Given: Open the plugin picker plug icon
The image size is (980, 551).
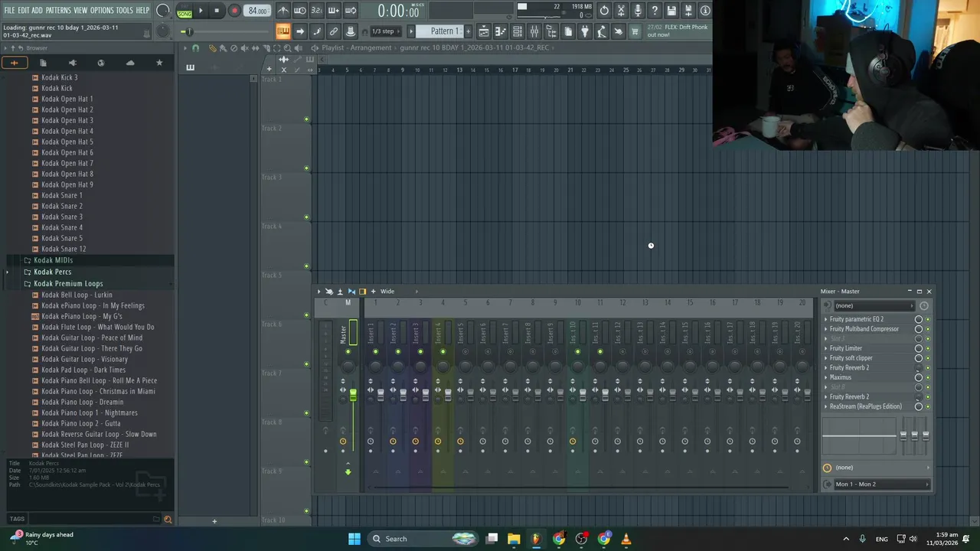Looking at the screenshot, I should 585,31.
